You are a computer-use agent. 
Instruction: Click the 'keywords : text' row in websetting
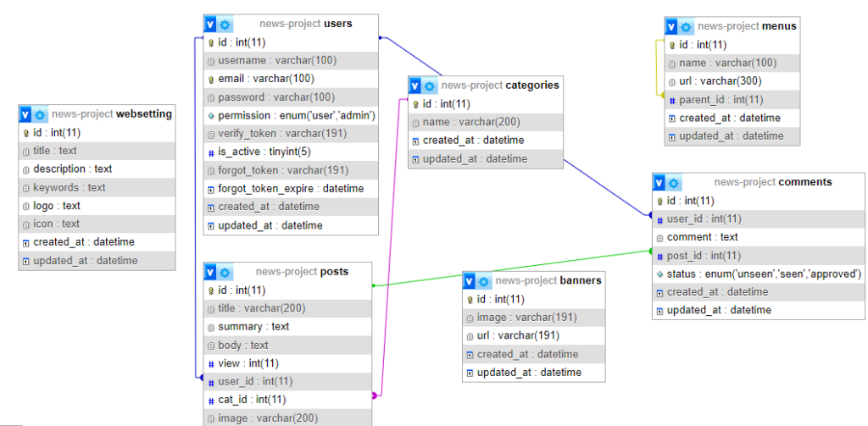pyautogui.click(x=97, y=187)
